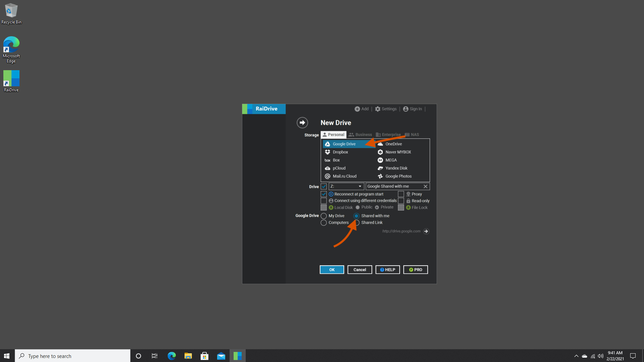Select pCloud storage option
This screenshot has width=644, height=362.
click(338, 168)
